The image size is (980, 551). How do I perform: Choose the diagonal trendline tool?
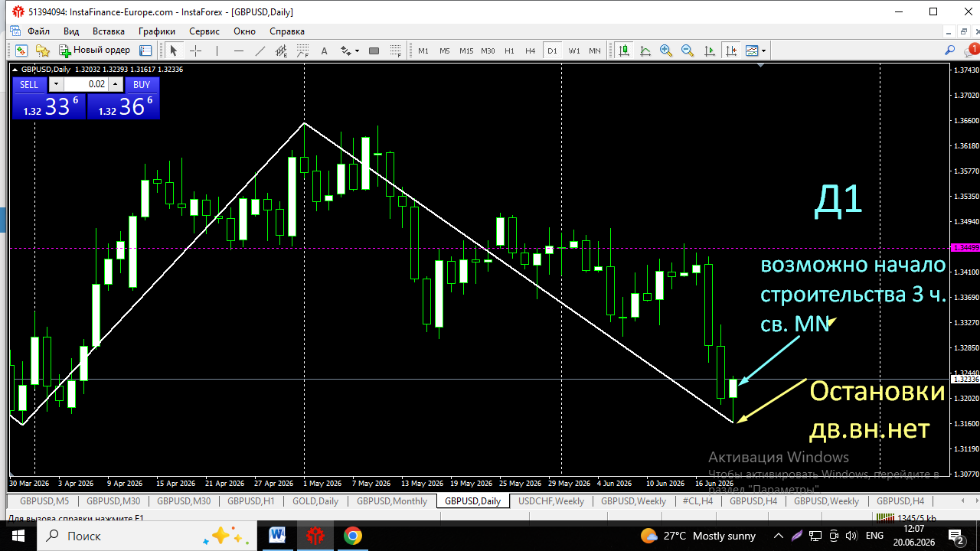(260, 51)
